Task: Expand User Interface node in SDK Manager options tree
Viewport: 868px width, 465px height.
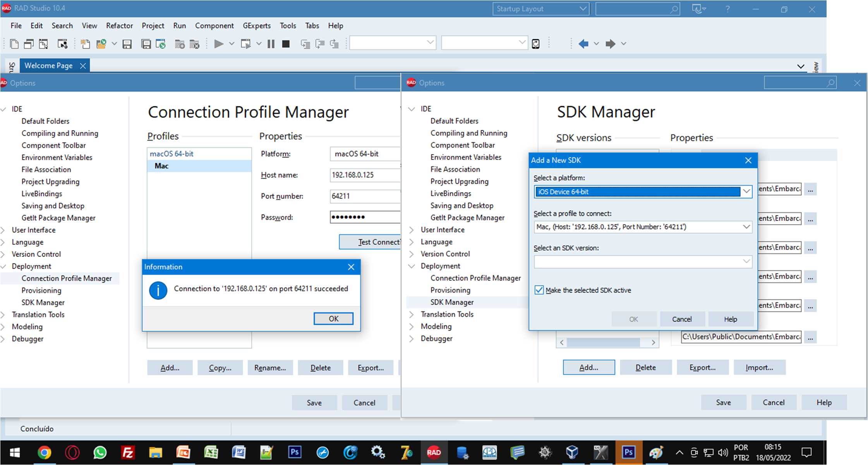Action: coord(412,230)
